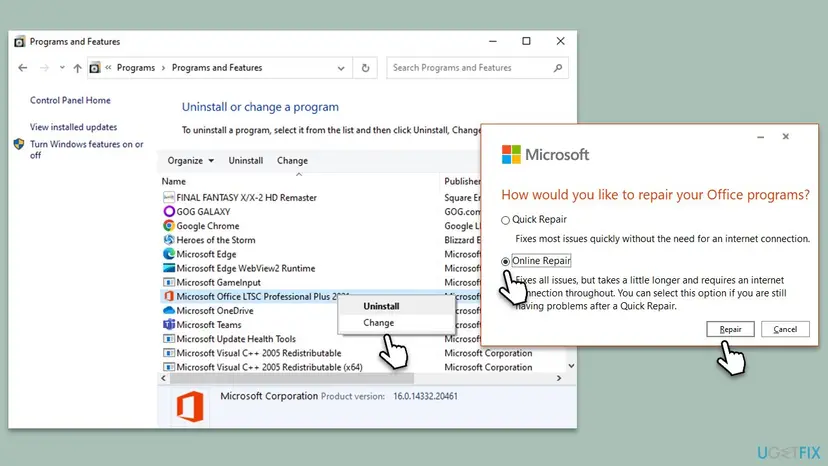Select the Online Repair radio button
Screen dimensions: 828x466
click(505, 262)
